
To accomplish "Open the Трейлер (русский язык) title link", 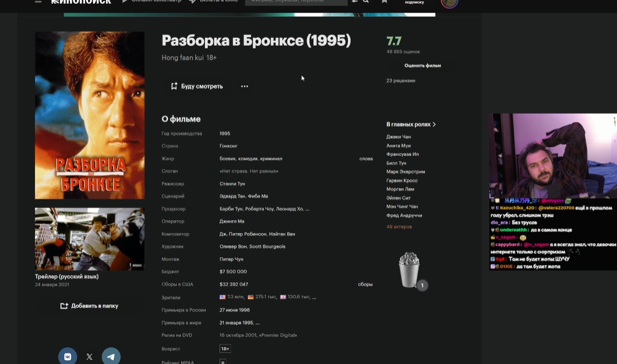I will (67, 276).
